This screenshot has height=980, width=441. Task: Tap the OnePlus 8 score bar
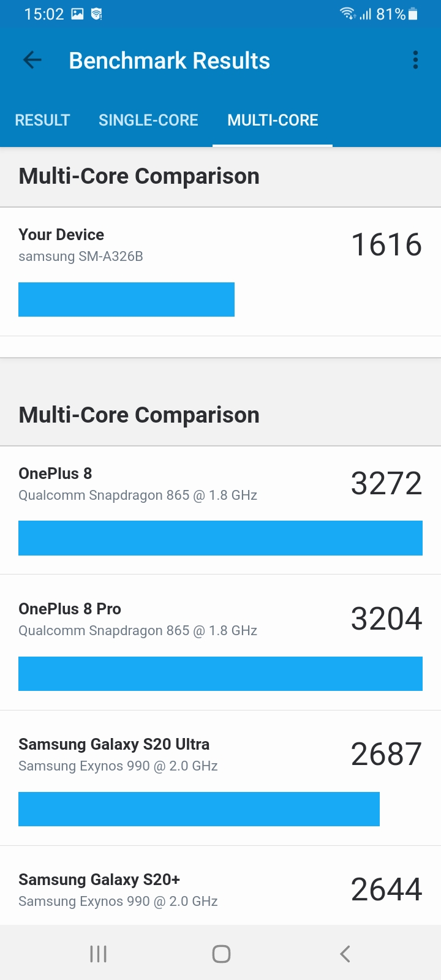[221, 538]
